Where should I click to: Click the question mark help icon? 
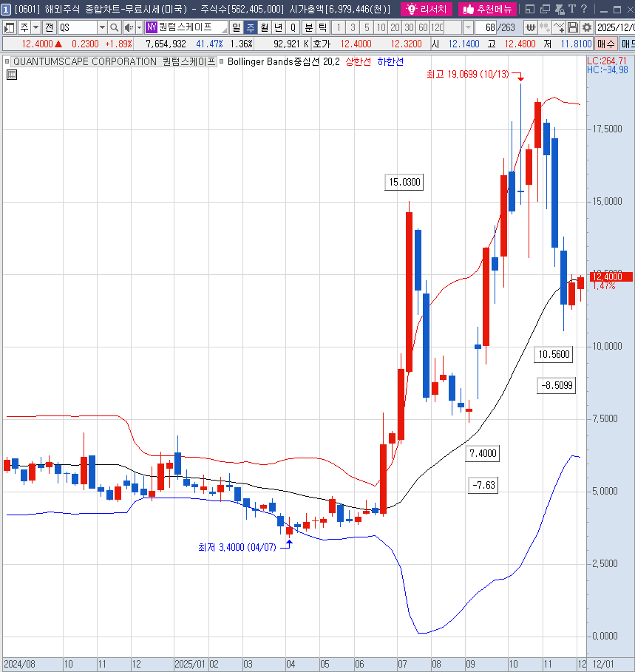point(584,10)
